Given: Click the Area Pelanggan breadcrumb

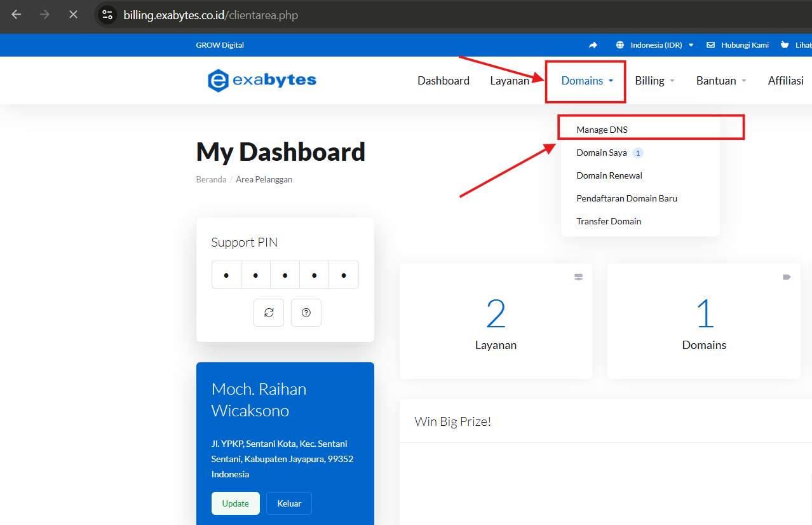Looking at the screenshot, I should (264, 179).
